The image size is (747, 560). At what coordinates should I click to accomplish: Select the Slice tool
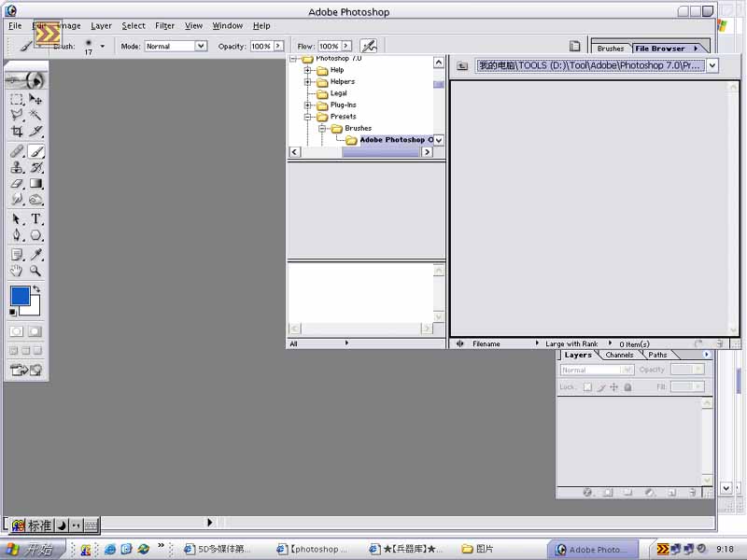pos(35,131)
